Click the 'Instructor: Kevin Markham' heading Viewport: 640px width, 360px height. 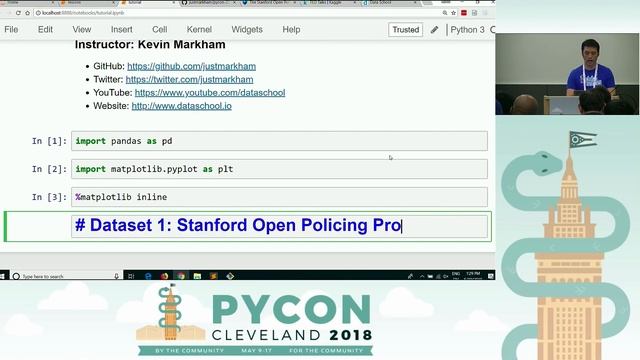150,44
